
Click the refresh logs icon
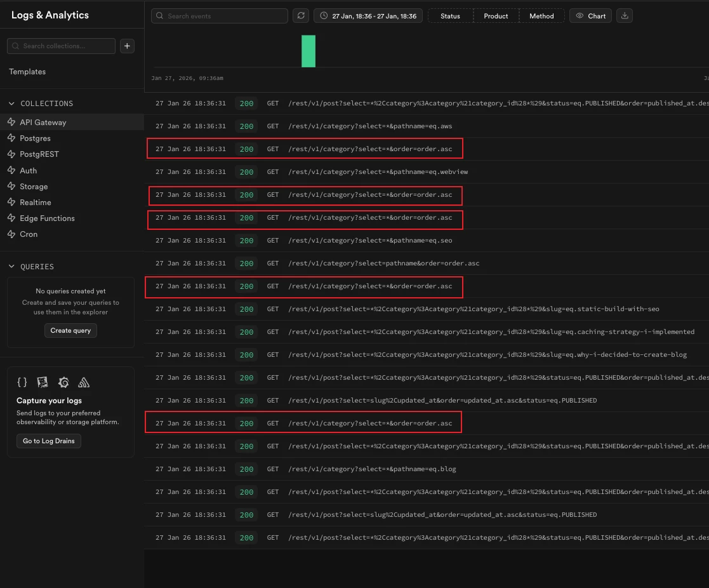(301, 16)
